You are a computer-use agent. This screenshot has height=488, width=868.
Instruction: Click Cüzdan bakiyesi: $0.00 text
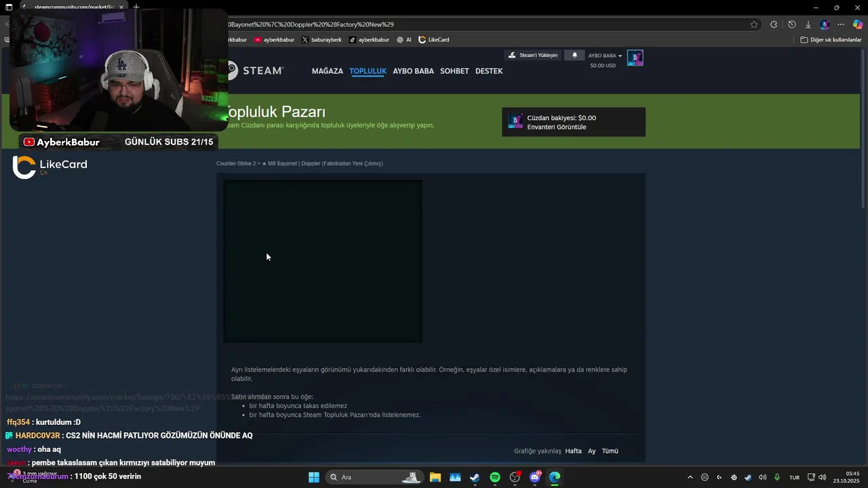click(561, 118)
